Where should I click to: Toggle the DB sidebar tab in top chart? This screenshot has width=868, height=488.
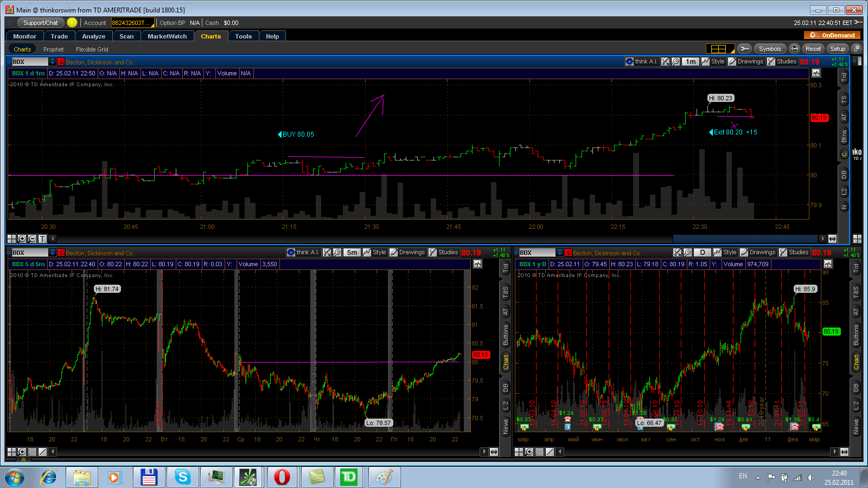pos(844,175)
